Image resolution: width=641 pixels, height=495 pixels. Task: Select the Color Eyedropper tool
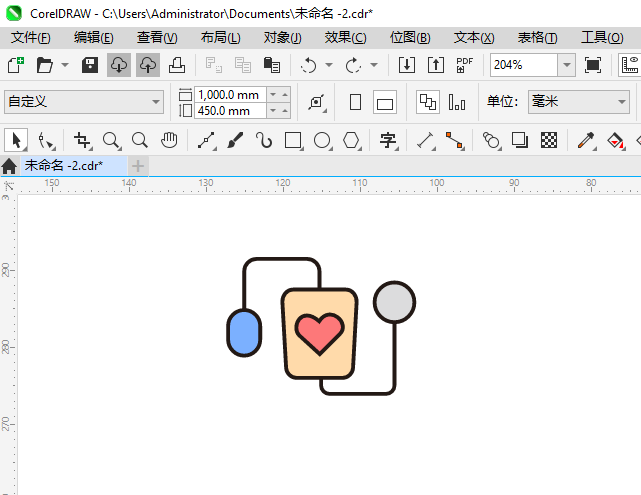(586, 140)
